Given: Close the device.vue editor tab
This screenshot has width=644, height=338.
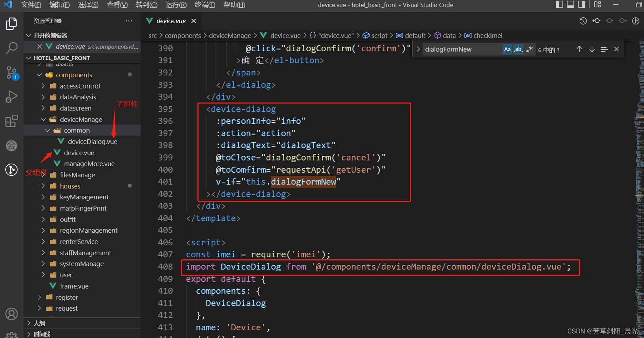Looking at the screenshot, I should pos(194,21).
